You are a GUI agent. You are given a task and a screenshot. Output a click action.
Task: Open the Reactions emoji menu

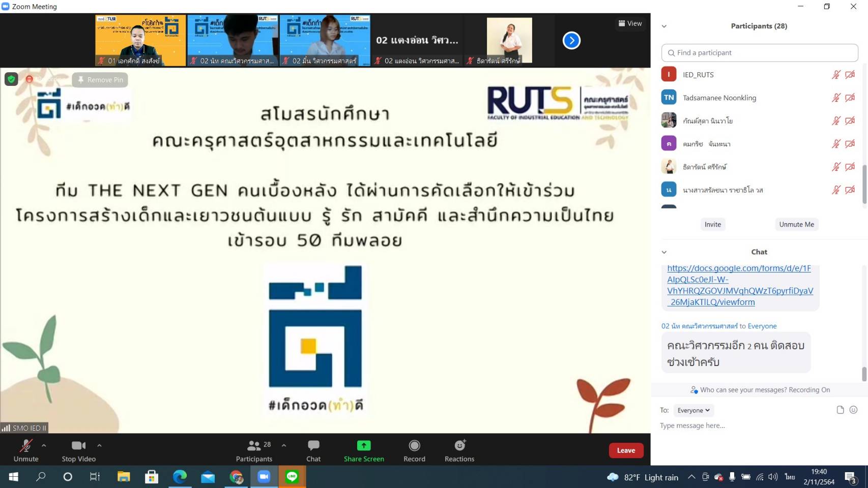[459, 450]
